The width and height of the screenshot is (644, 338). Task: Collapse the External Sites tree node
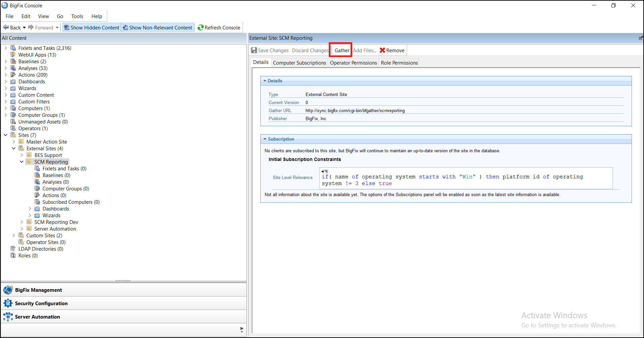(14, 149)
